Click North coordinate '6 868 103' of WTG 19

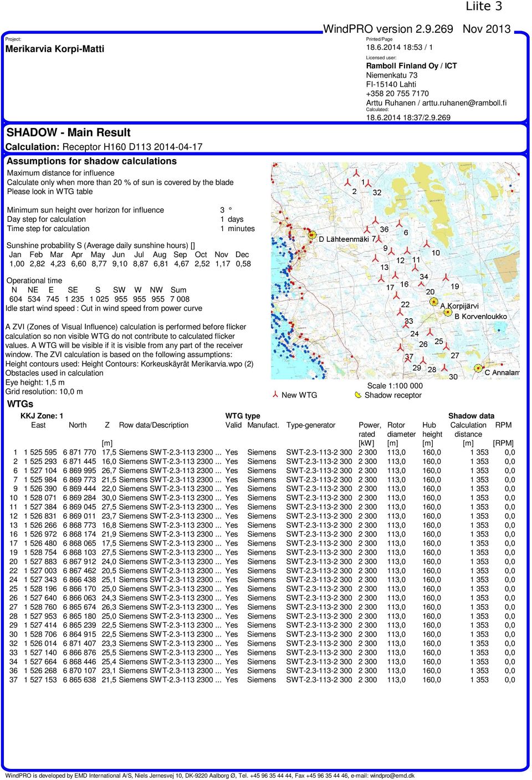click(79, 552)
